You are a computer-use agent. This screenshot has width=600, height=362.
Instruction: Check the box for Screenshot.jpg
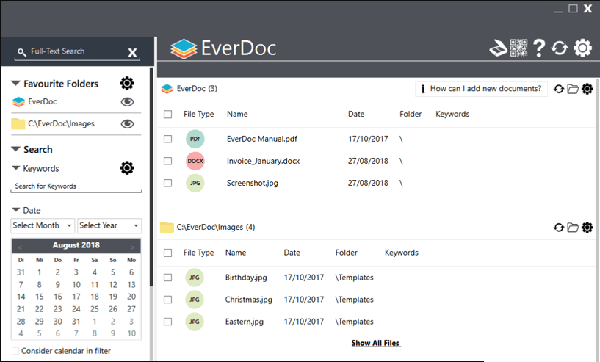pyautogui.click(x=168, y=183)
